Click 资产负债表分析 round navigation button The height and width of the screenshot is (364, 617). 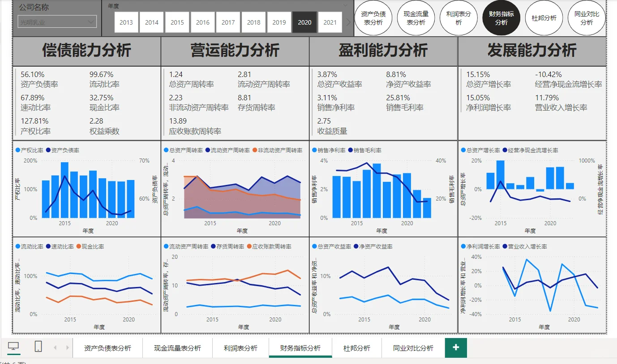tap(373, 18)
